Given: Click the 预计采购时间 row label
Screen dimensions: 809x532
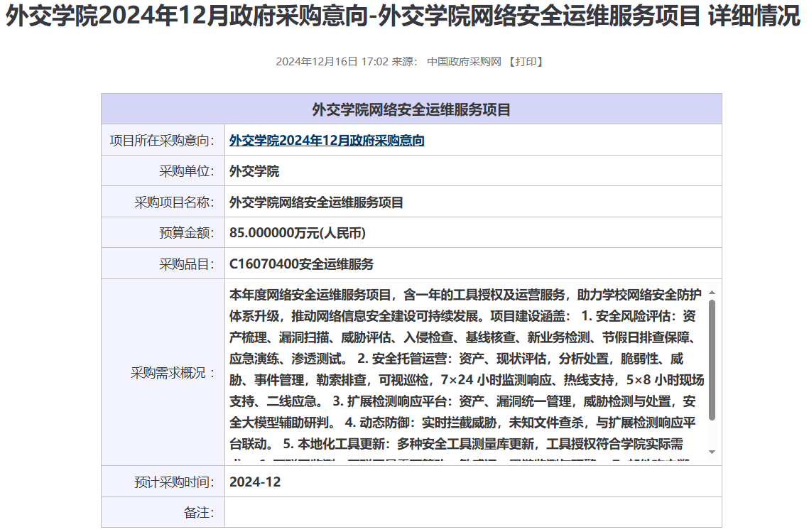Looking at the screenshot, I should pyautogui.click(x=174, y=482).
